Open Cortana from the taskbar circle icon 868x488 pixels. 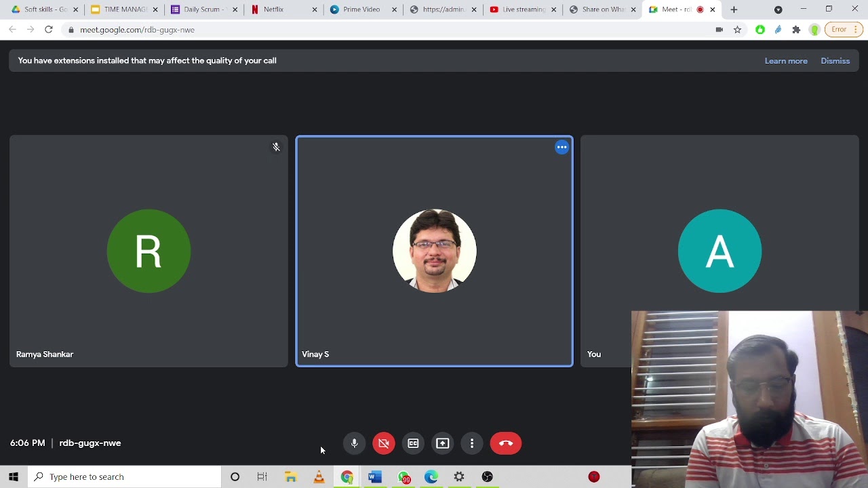(x=235, y=477)
